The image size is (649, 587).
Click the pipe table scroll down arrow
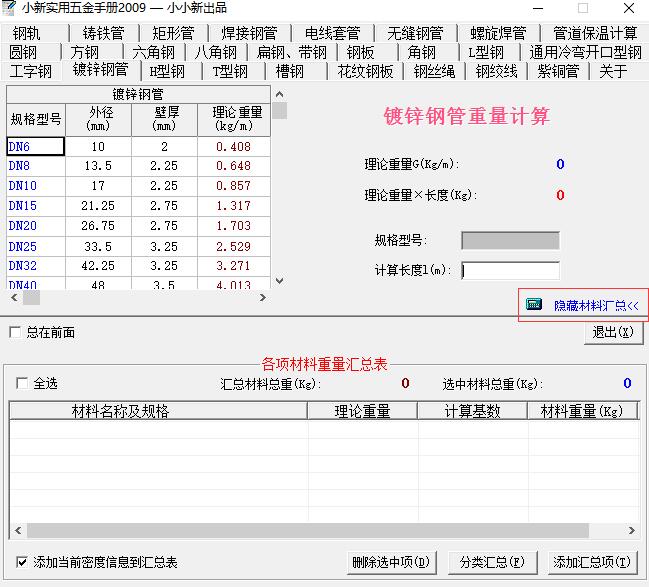tap(279, 281)
